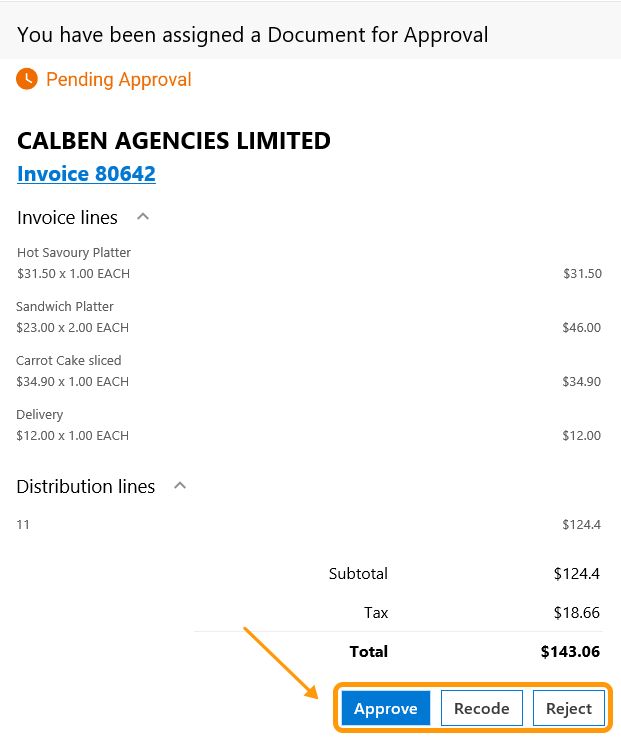
Task: Select the Delivery line item
Action: pos(40,415)
